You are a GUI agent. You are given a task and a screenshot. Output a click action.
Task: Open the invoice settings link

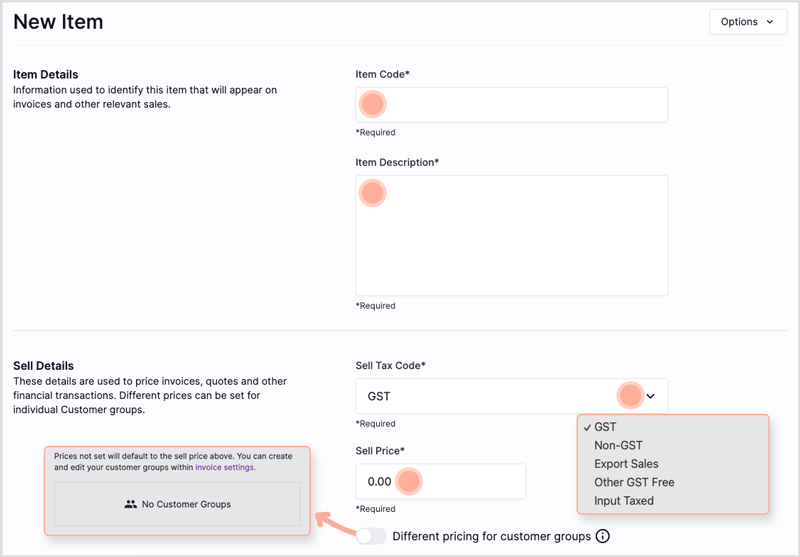point(224,467)
